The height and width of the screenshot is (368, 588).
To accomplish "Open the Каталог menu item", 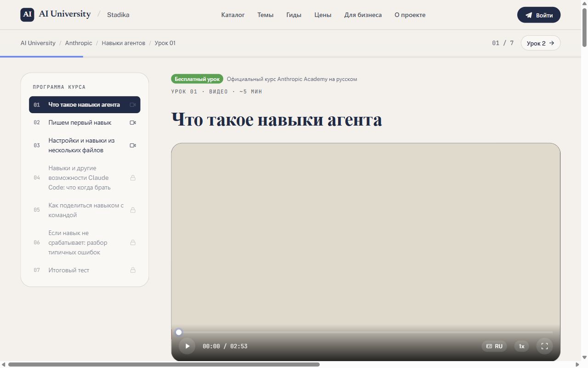I will pos(233,15).
